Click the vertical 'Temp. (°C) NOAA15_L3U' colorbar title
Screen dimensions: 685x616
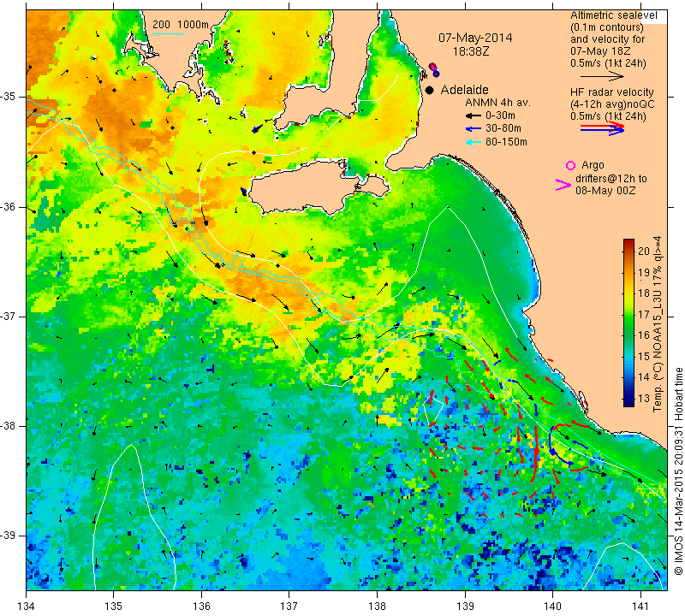[x=657, y=324]
